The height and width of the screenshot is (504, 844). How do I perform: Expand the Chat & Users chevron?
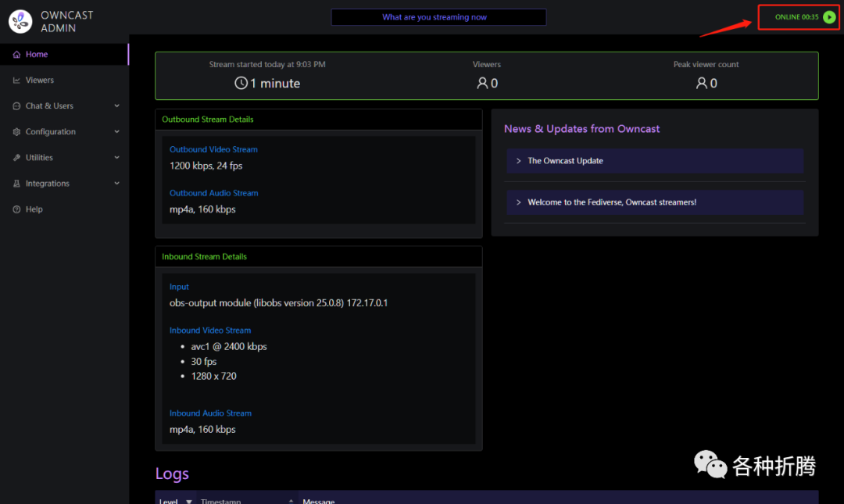click(x=116, y=106)
